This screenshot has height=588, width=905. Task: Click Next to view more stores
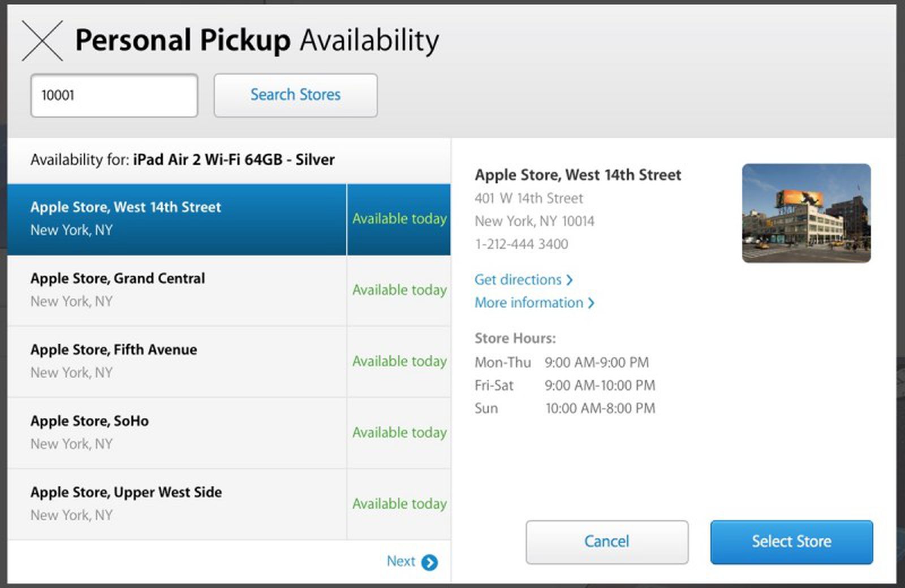pyautogui.click(x=402, y=561)
